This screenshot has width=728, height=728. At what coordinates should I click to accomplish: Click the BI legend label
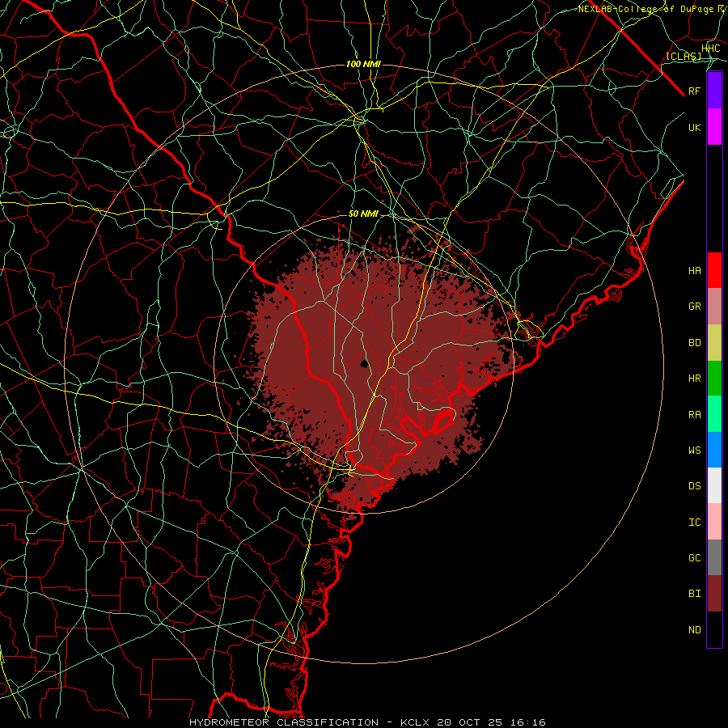[x=695, y=594]
